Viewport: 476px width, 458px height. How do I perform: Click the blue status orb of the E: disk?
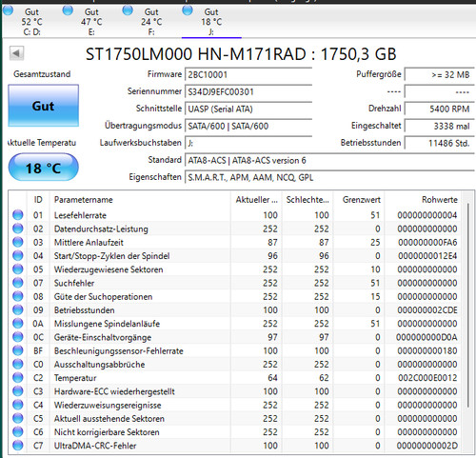(68, 10)
